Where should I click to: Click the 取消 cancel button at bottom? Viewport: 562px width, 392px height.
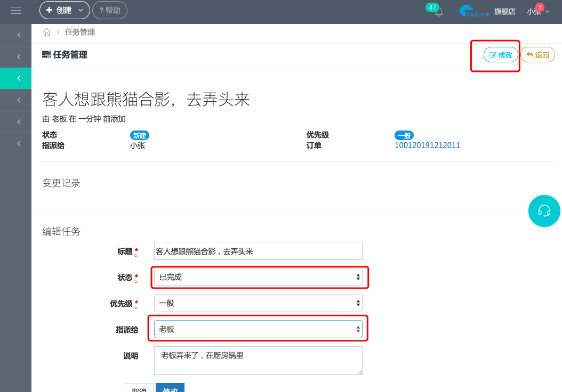(x=138, y=389)
